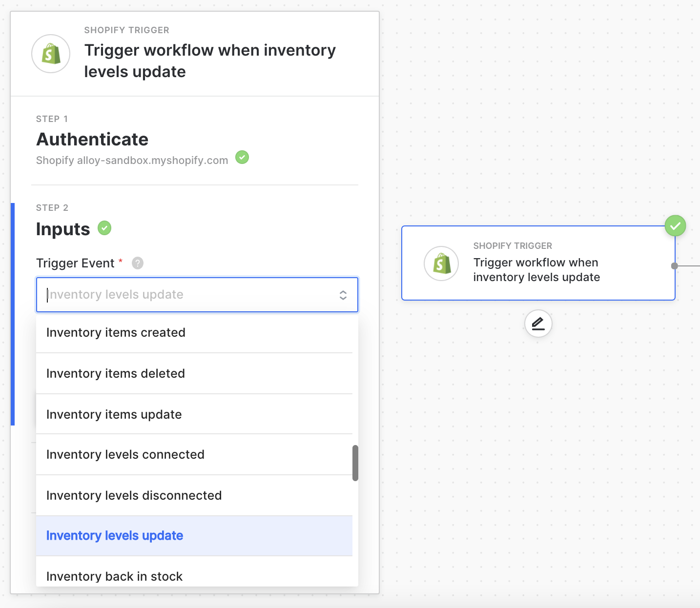Click the Trigger Event search input field
The height and width of the screenshot is (608, 700).
tap(185, 295)
